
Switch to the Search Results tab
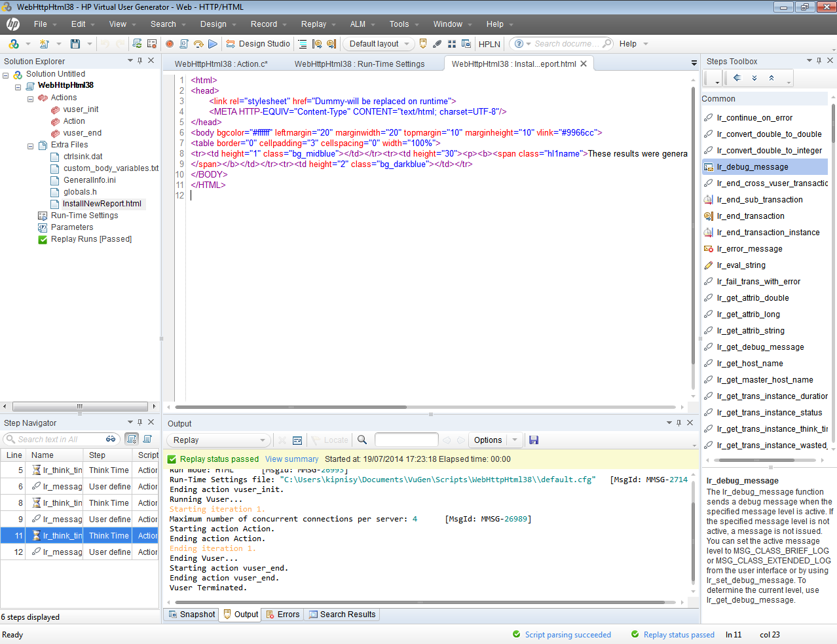pos(342,615)
